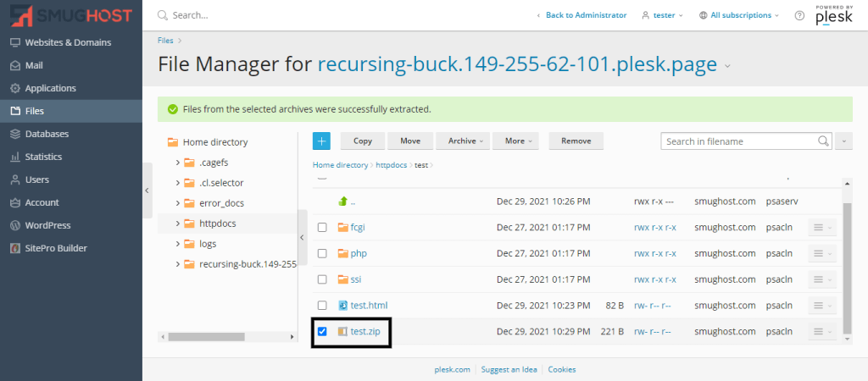This screenshot has width=868, height=381.
Task: Open row menu for ssi folder
Action: (x=822, y=279)
